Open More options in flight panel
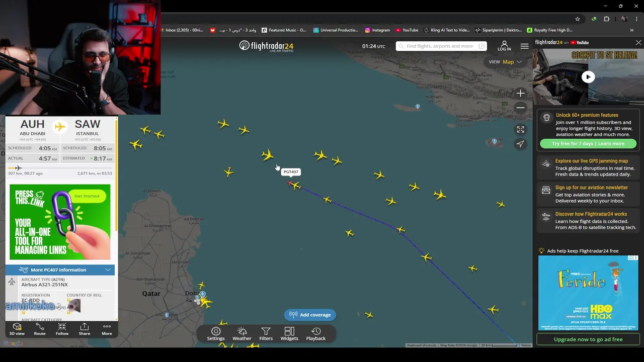The height and width of the screenshot is (362, 644). click(x=107, y=330)
